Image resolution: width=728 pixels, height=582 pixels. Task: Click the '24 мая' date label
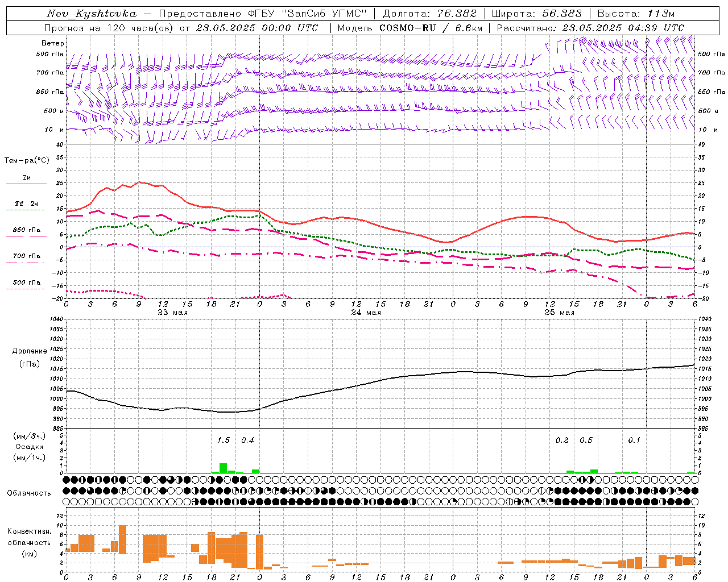point(366,313)
